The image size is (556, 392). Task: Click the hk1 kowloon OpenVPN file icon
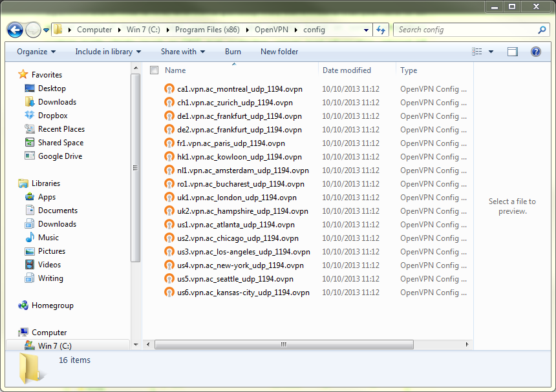(x=169, y=156)
